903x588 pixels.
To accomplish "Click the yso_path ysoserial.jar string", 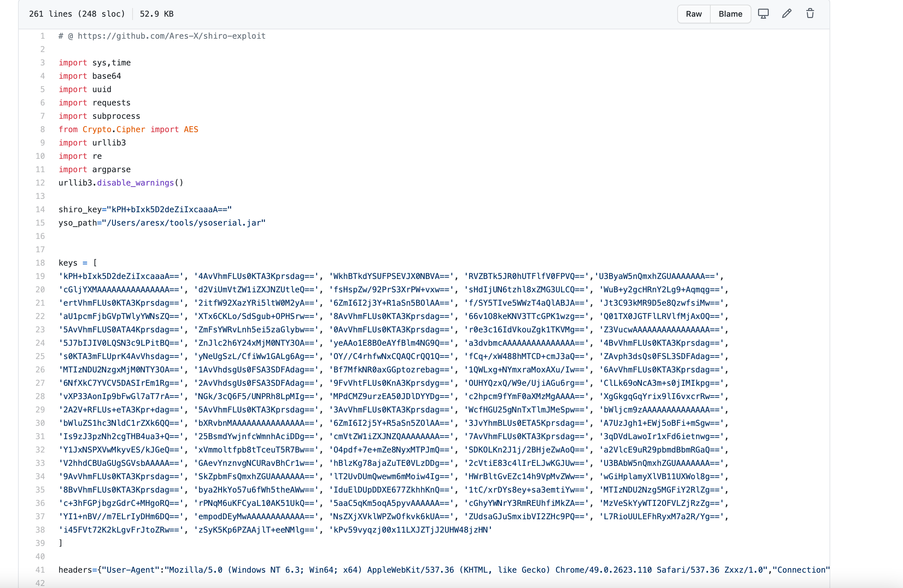I will point(184,223).
